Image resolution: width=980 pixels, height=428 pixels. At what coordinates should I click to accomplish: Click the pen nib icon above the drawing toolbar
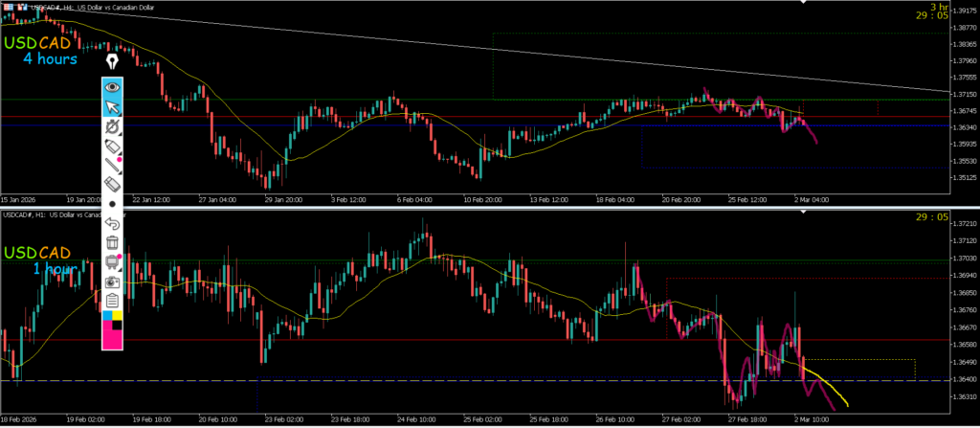coord(113,61)
